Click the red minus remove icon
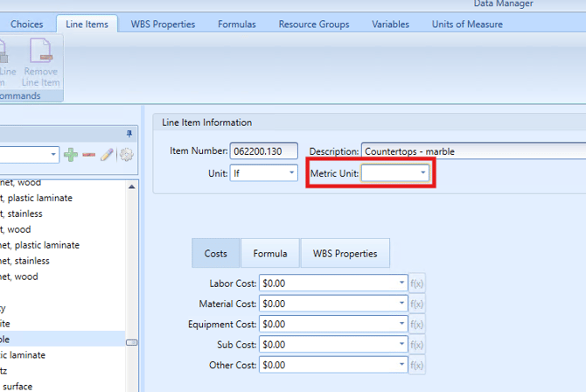The width and height of the screenshot is (586, 392). 88,155
